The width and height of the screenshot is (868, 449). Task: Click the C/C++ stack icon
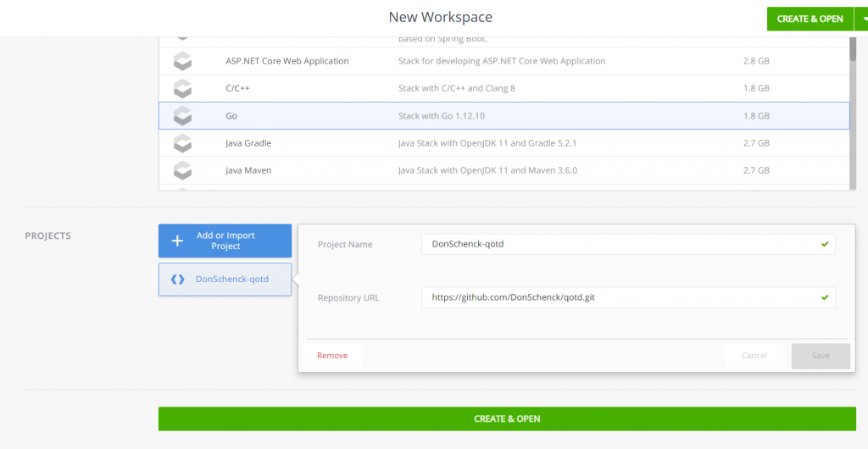coord(182,88)
